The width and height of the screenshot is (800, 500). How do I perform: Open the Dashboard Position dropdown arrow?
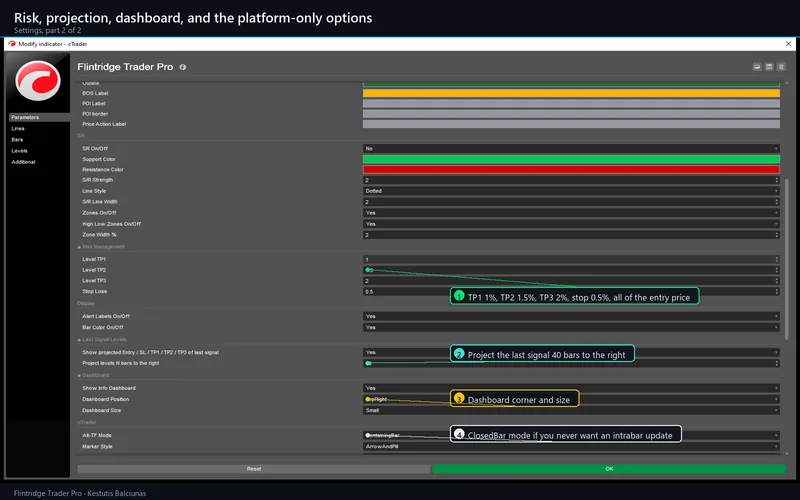point(776,399)
